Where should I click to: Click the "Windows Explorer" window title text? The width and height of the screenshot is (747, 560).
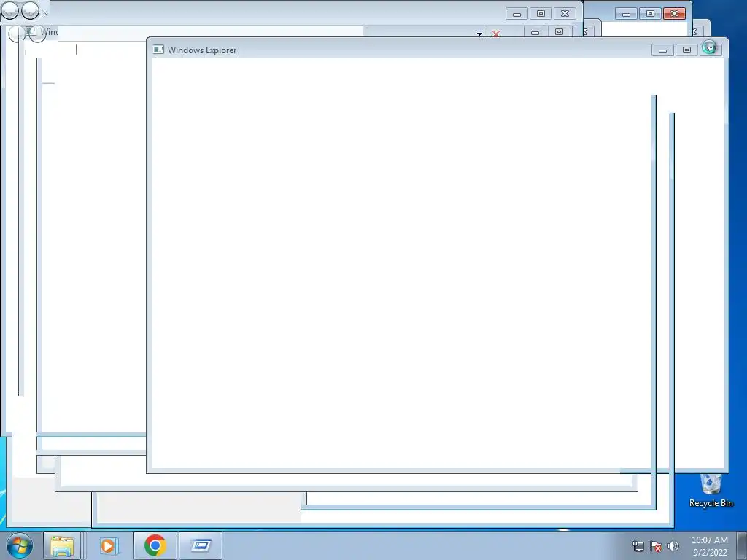[202, 50]
